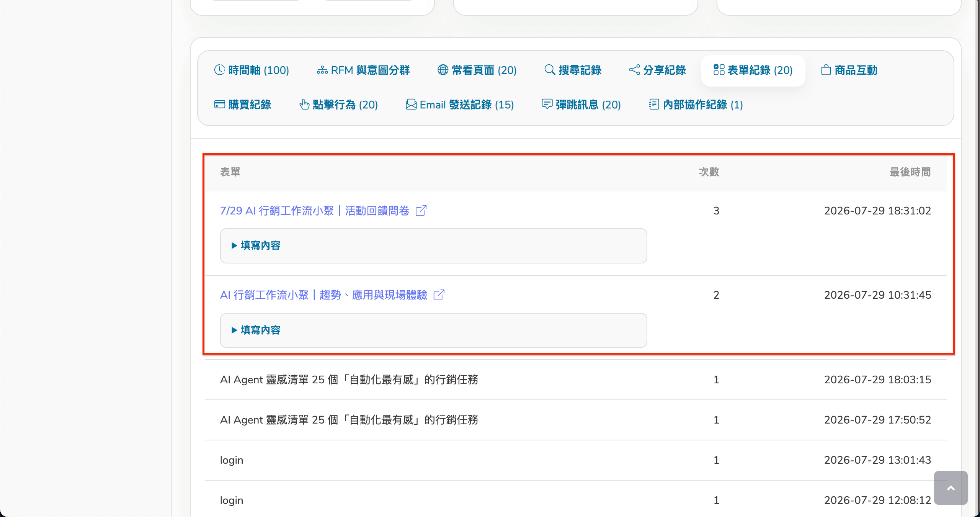Click the login row dated 13:01:43

pos(575,460)
